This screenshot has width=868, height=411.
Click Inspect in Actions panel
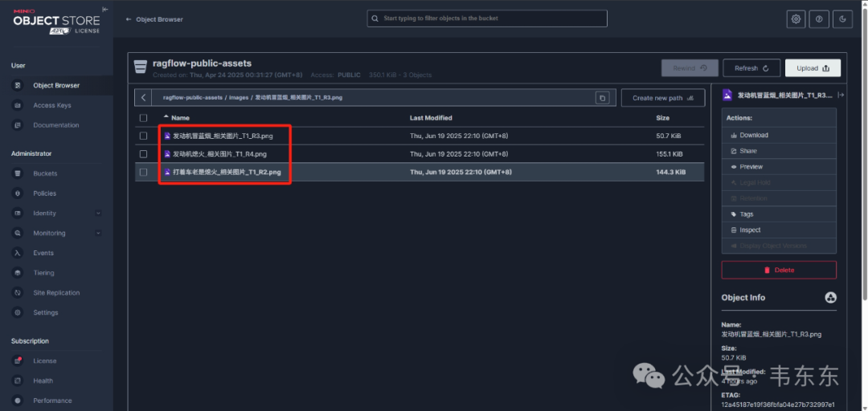(779, 230)
